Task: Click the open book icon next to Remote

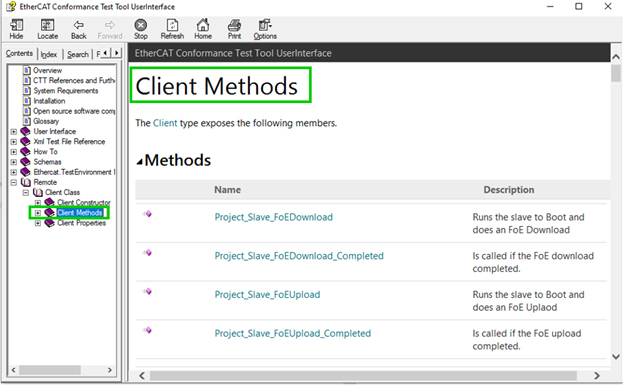Action: click(25, 182)
